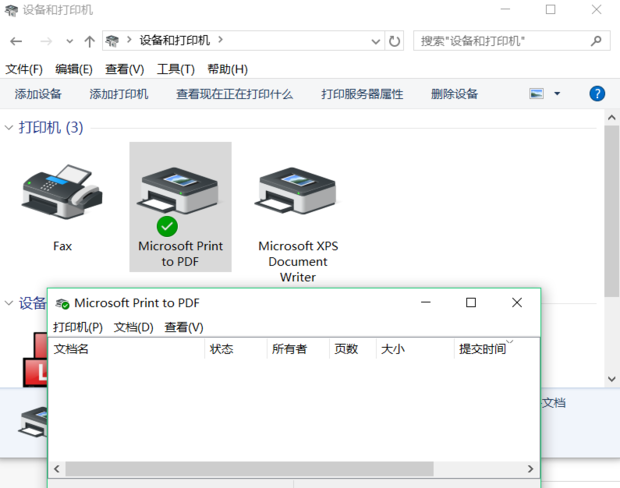Close the 设备和打印机 window

(x=596, y=9)
